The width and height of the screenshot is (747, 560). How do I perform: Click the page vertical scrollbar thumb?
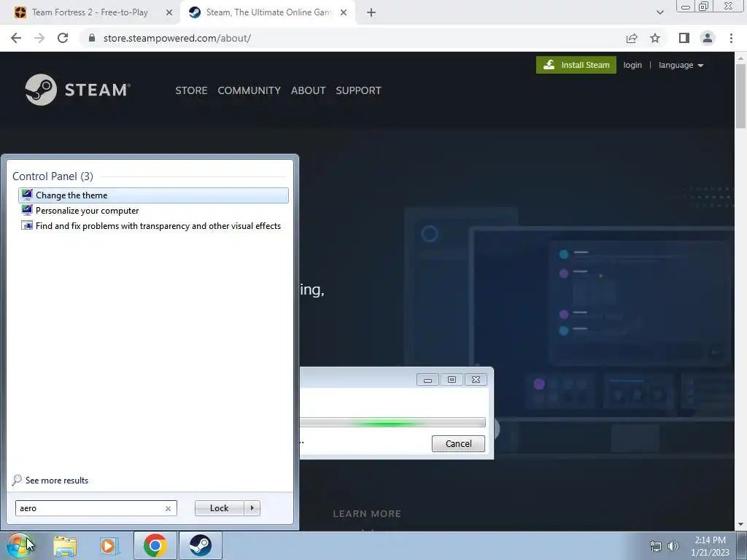pos(740,96)
